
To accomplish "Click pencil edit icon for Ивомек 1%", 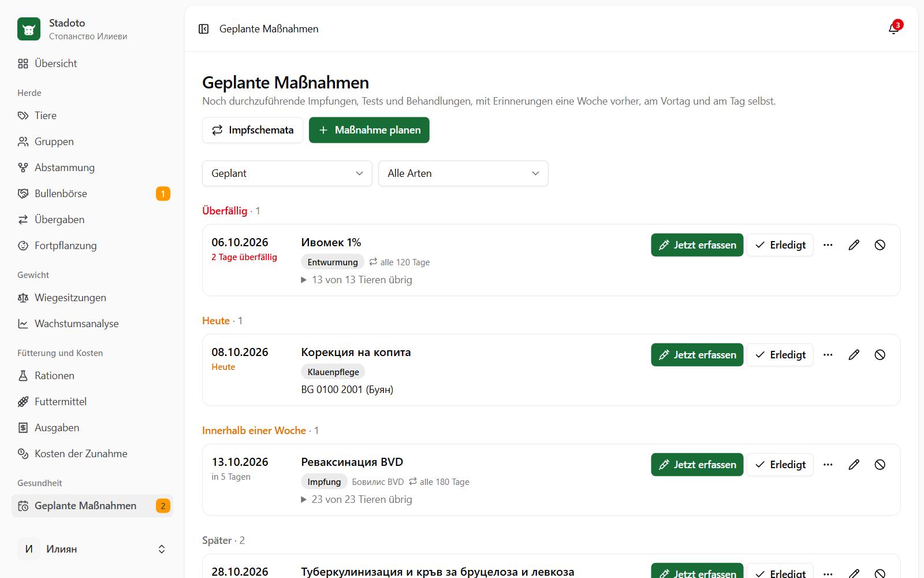I will point(854,245).
